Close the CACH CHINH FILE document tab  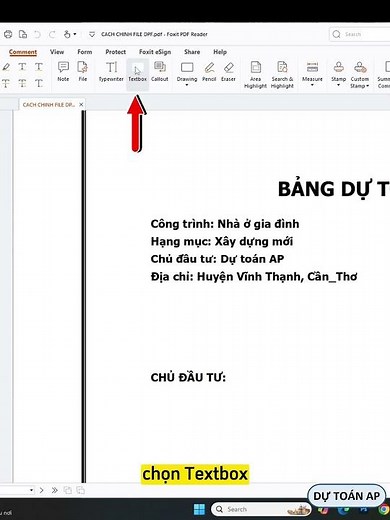pos(81,105)
